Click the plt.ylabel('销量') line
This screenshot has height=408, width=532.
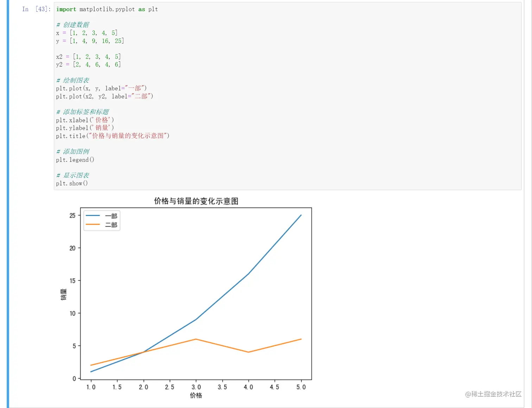coord(85,128)
